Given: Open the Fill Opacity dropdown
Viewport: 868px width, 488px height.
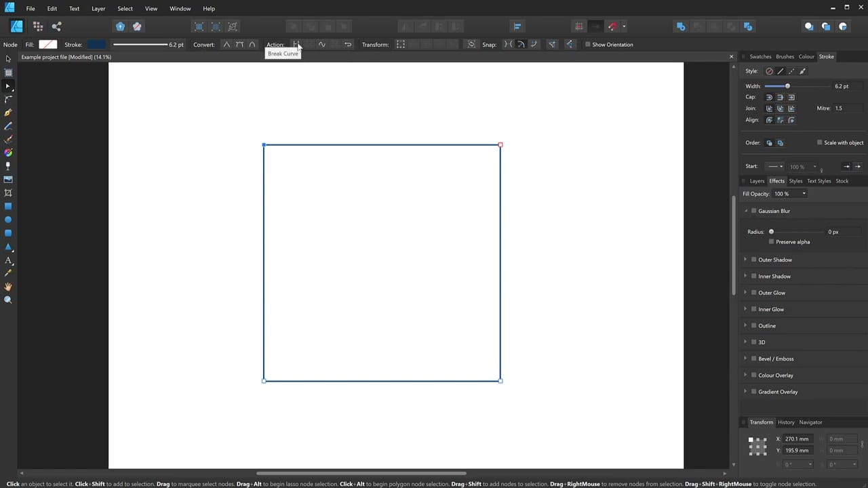Looking at the screenshot, I should pyautogui.click(x=804, y=194).
